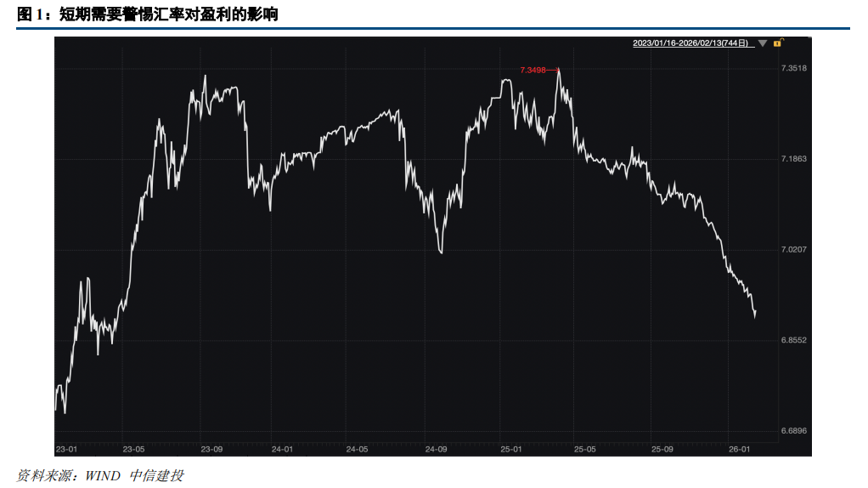Viewport: 868px width, 488px height.
Task: Click the 23-01 x-axis date label
Action: [66, 448]
